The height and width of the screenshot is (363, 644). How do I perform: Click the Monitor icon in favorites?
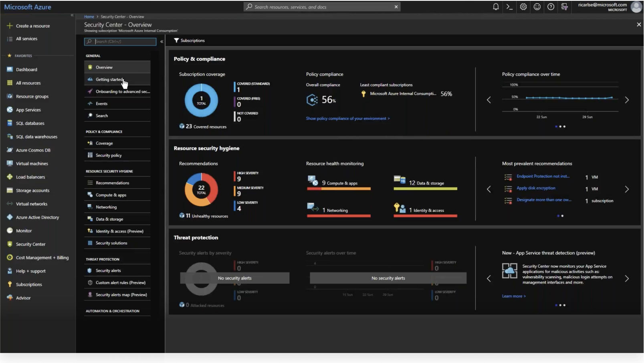coord(10,231)
